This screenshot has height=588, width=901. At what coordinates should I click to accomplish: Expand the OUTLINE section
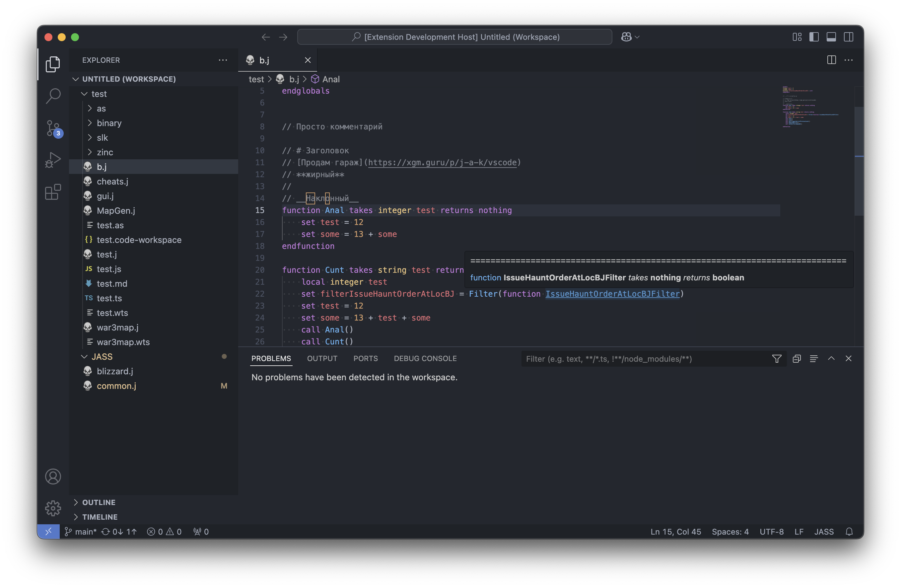(x=99, y=502)
